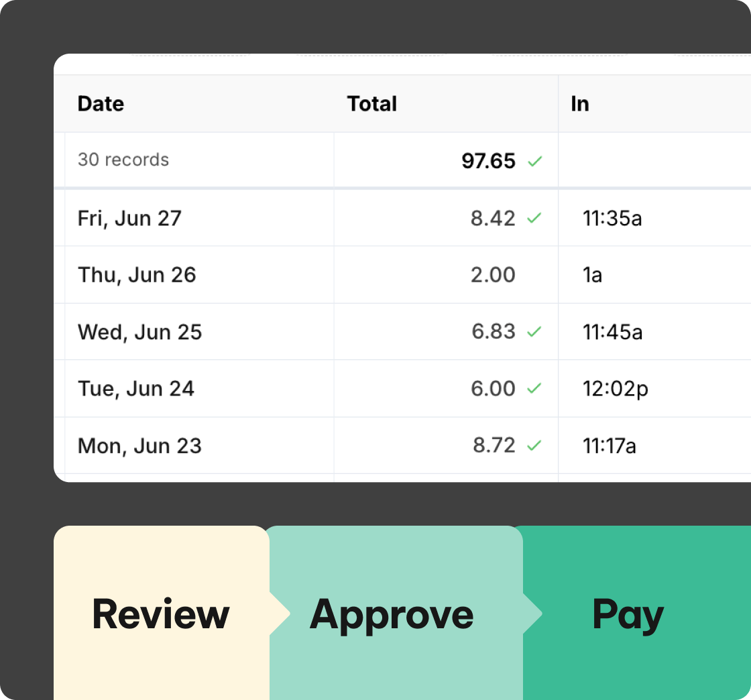This screenshot has width=751, height=700.
Task: Select the Thu, Jun 26 timesheet row
Action: [201, 276]
